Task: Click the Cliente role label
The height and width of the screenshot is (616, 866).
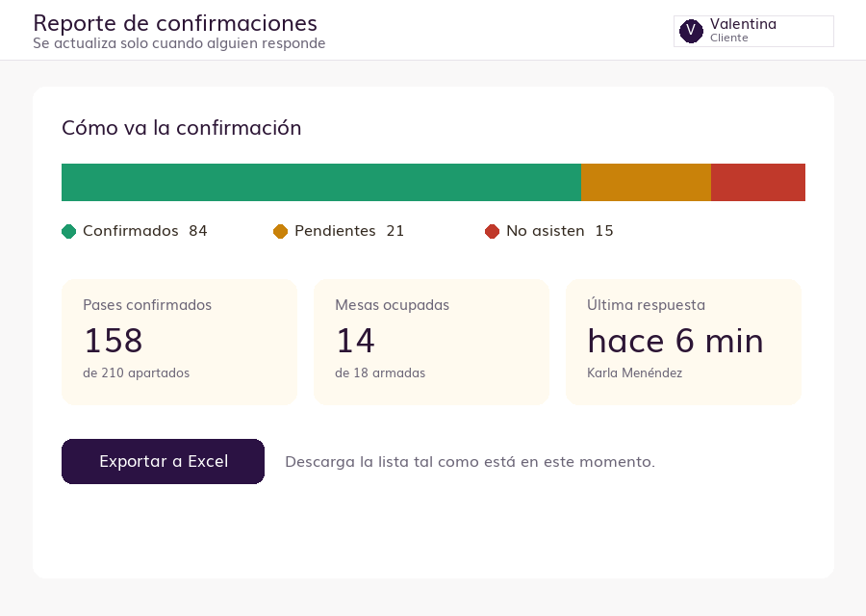Action: click(729, 38)
